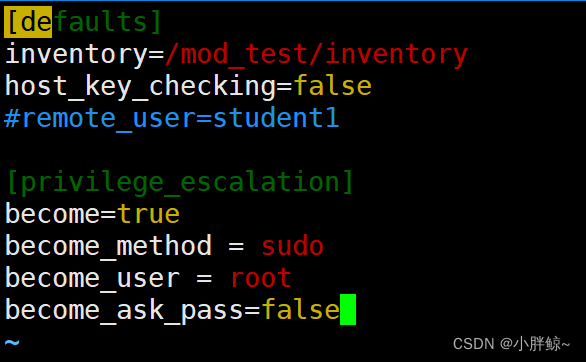586x362 pixels.
Task: Click the [privilege_escalation] section header
Action: [x=179, y=182]
